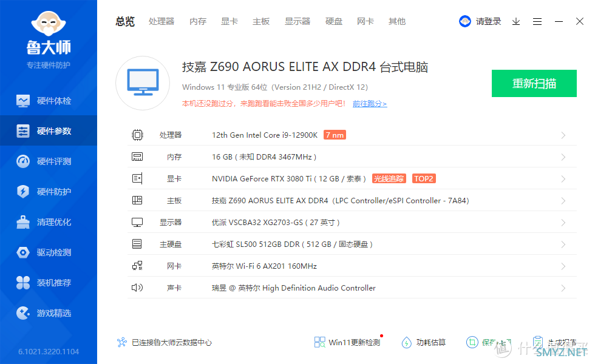Open 功耗估算

pyautogui.click(x=430, y=342)
